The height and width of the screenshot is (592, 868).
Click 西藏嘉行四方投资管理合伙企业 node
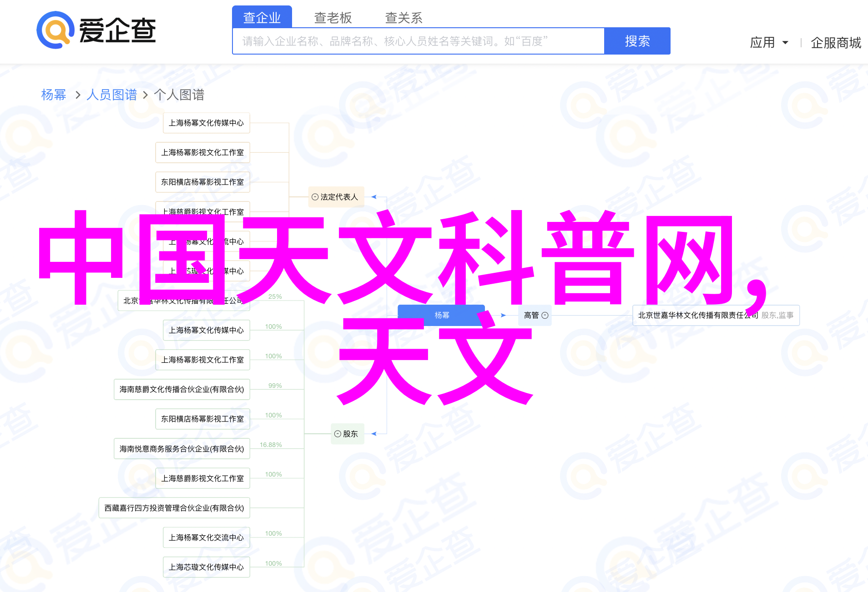click(x=174, y=508)
